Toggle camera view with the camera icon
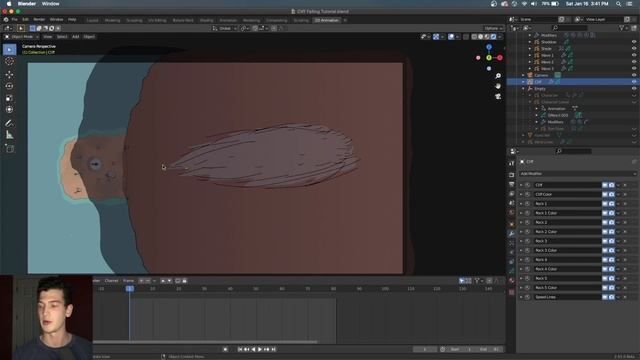 pos(498,96)
